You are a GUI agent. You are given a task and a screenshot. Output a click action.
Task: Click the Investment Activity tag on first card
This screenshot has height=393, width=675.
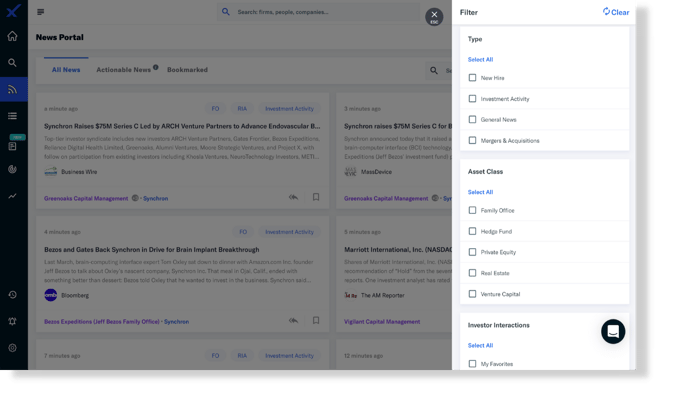click(x=289, y=109)
